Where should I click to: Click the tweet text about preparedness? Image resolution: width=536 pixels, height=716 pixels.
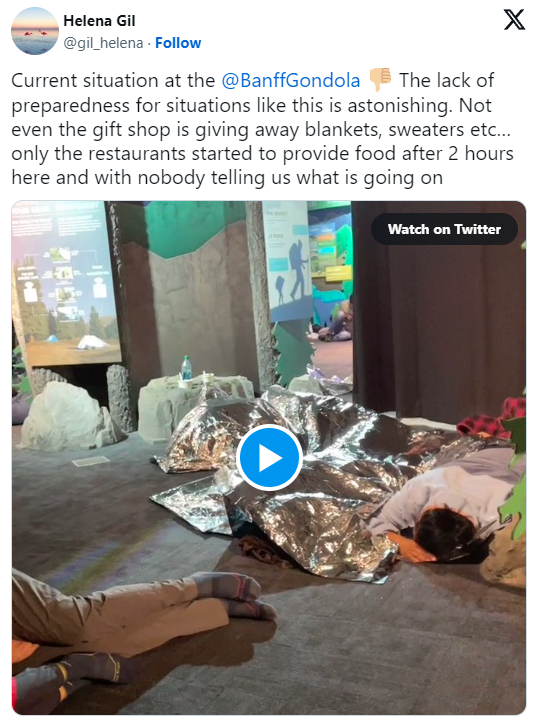(263, 129)
